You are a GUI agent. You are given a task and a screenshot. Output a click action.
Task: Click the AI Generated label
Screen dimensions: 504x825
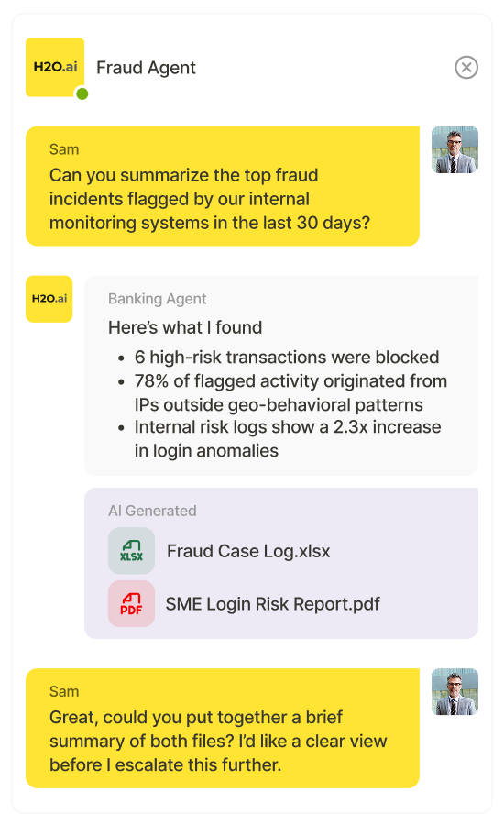click(152, 511)
